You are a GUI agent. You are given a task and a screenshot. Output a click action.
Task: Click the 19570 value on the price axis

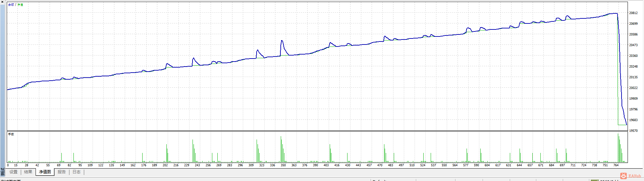tap(633, 131)
